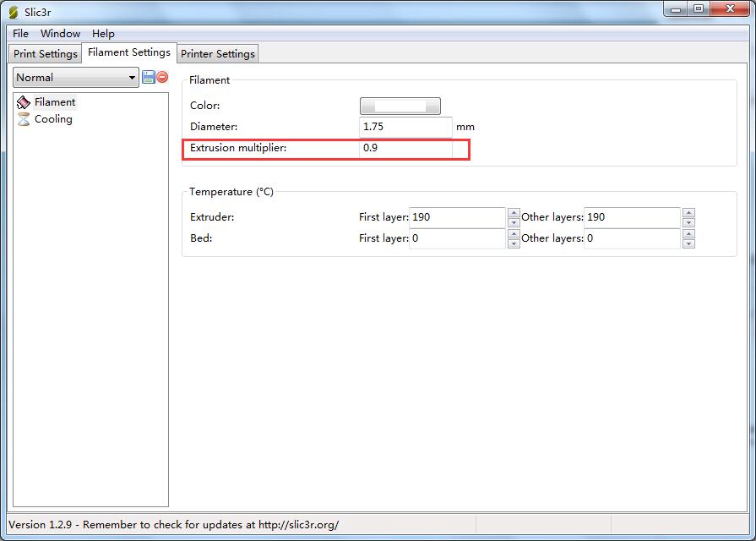The image size is (756, 541).
Task: Click the 'Diameter:' label
Action: [x=214, y=127]
